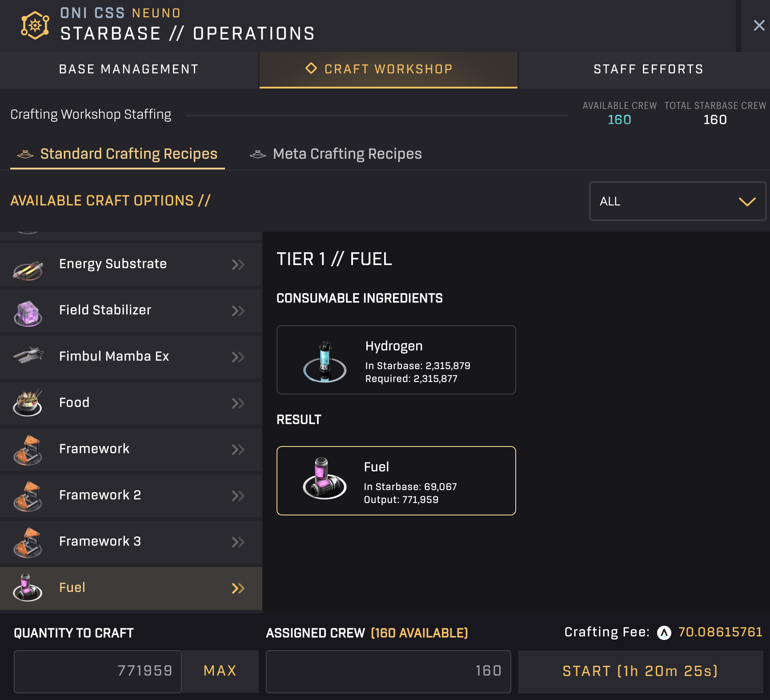
Task: Click the ATLAS token icon beside crafting fee
Action: click(x=664, y=632)
